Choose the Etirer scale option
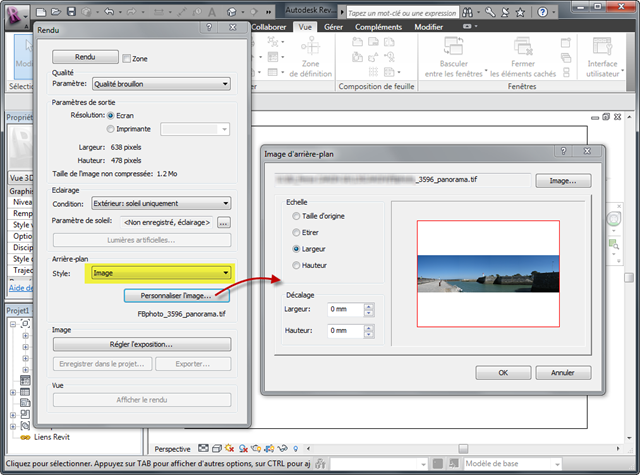640x475 pixels. pos(296,233)
